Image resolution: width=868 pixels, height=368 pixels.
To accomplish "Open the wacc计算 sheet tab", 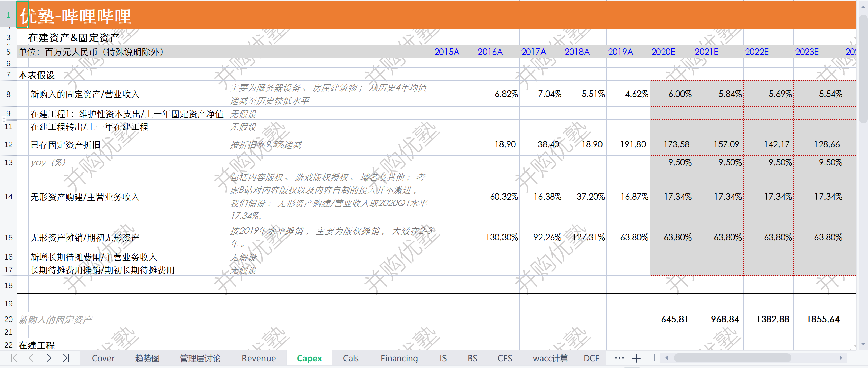I will coord(550,358).
